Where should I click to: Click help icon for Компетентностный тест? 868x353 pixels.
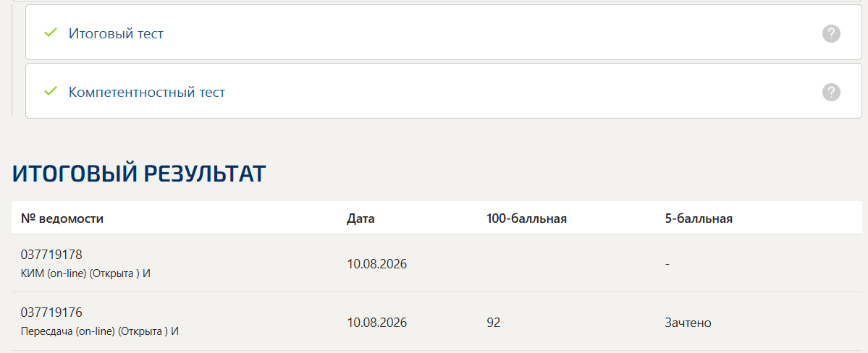(x=831, y=92)
